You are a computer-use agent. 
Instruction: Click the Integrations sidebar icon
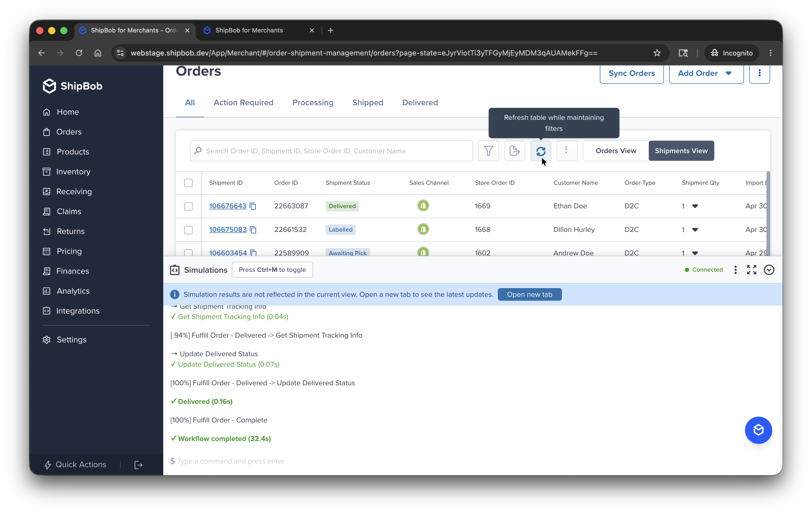pyautogui.click(x=47, y=311)
